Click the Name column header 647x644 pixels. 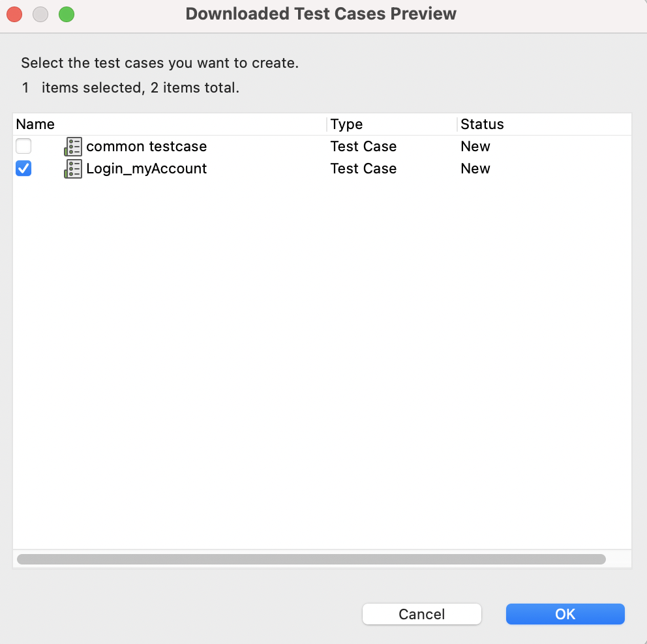click(36, 124)
